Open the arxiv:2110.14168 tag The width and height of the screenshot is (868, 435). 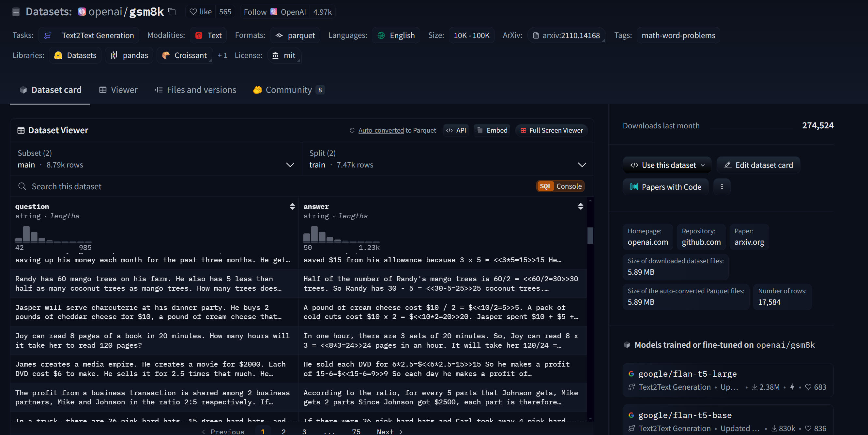(x=566, y=35)
